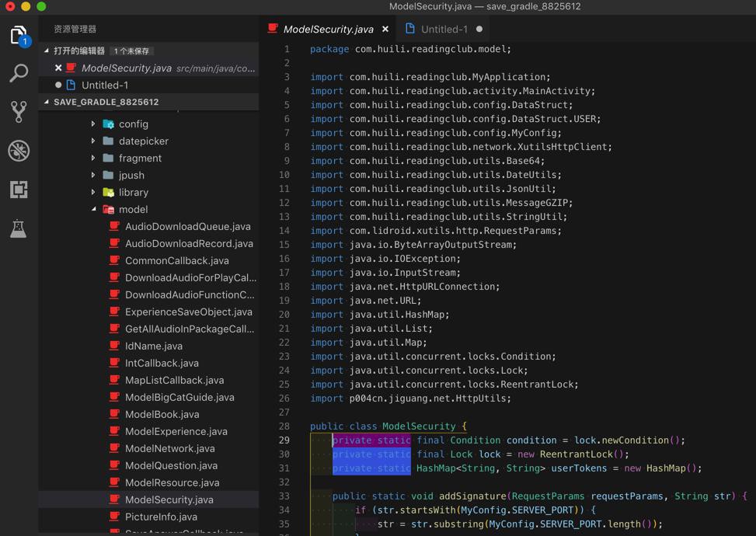Image resolution: width=756 pixels, height=536 pixels.
Task: Open the Source Control view
Action: click(x=19, y=112)
